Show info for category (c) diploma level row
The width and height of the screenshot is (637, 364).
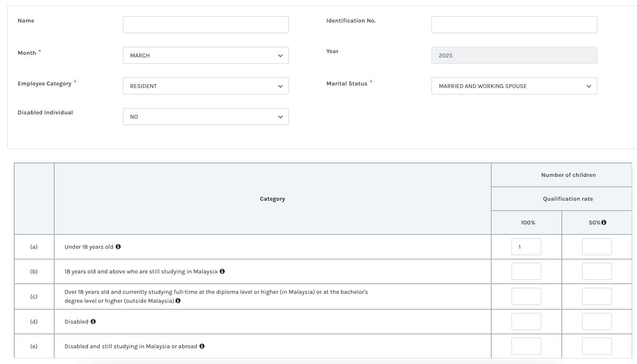[178, 301]
